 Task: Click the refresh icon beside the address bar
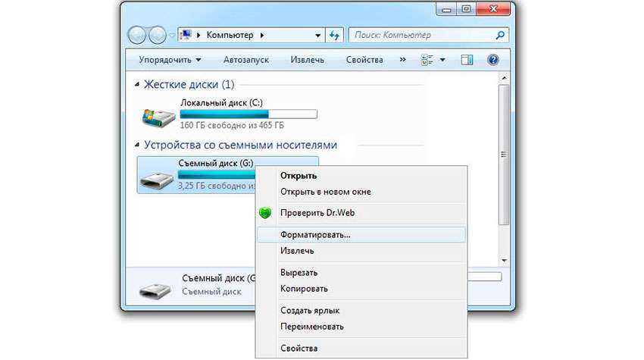(335, 35)
